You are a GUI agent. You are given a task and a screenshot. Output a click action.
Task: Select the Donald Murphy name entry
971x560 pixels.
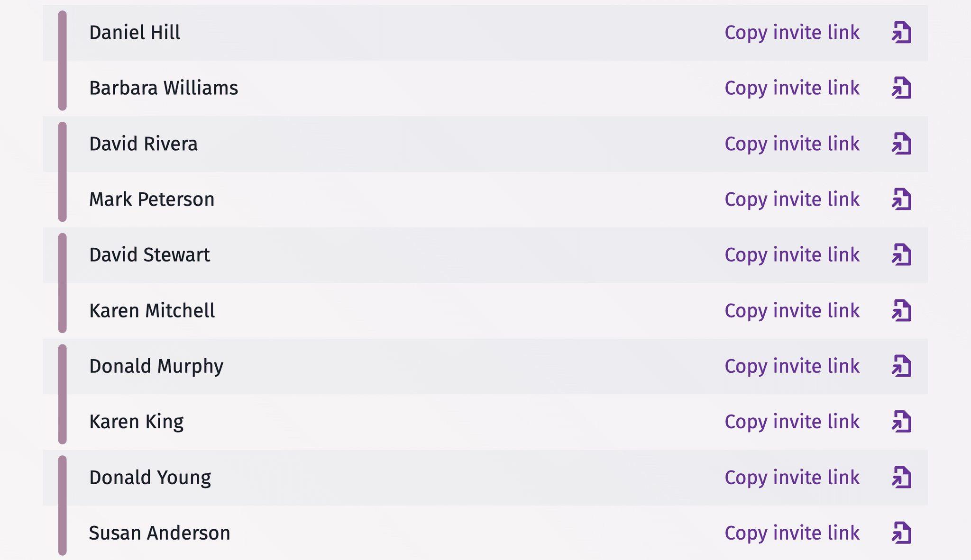pos(156,366)
